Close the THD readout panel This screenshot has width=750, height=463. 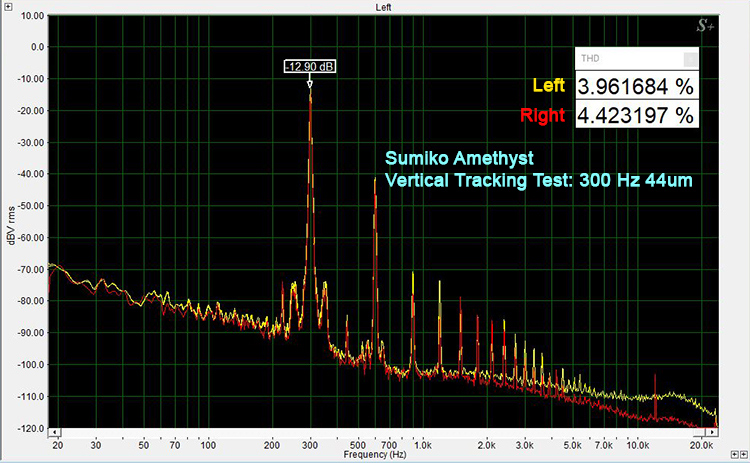pos(688,58)
